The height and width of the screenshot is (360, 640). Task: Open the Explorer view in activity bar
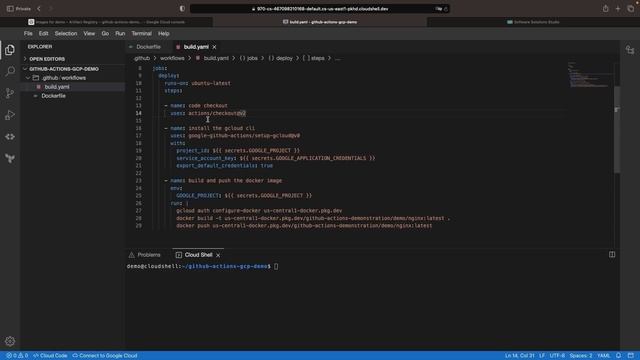(10, 50)
